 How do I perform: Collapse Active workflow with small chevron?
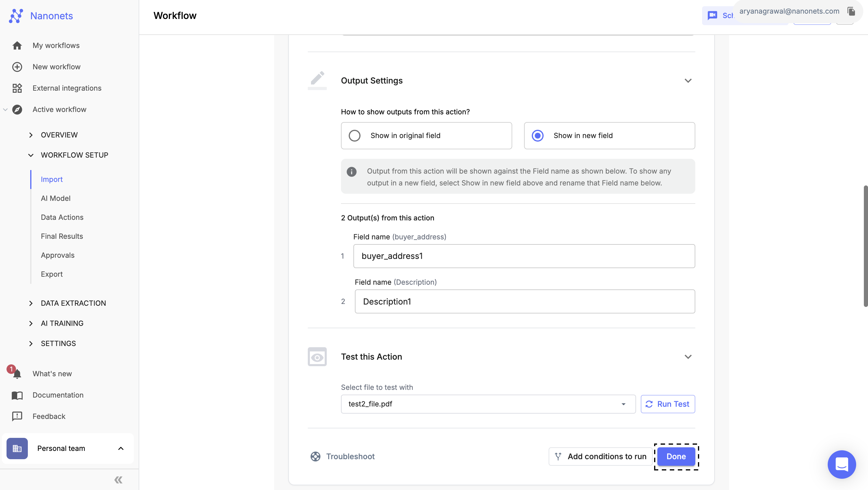pos(5,110)
